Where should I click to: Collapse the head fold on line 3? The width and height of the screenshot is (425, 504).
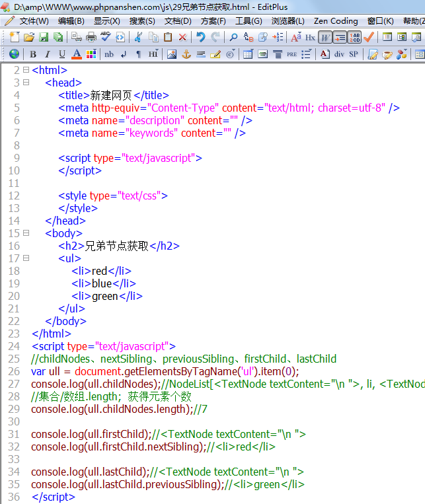pyautogui.click(x=26, y=83)
